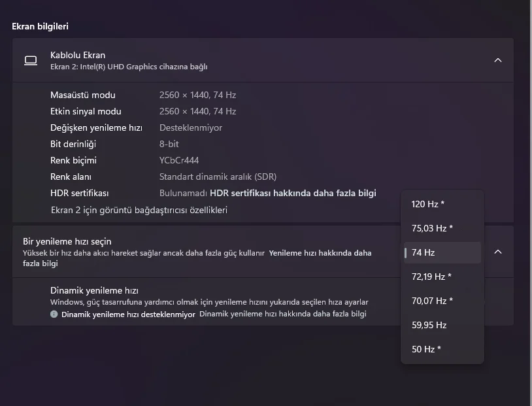Collapse the 'Bir yenileme hızı seçin' chevron

tap(498, 252)
